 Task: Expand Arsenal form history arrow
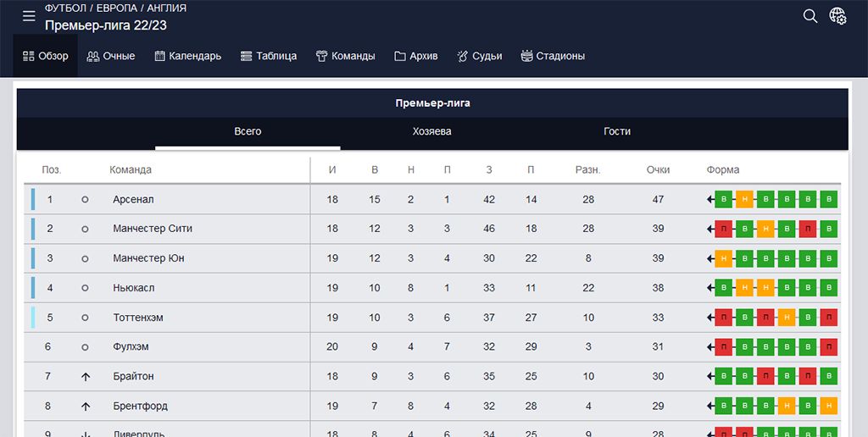(x=709, y=200)
